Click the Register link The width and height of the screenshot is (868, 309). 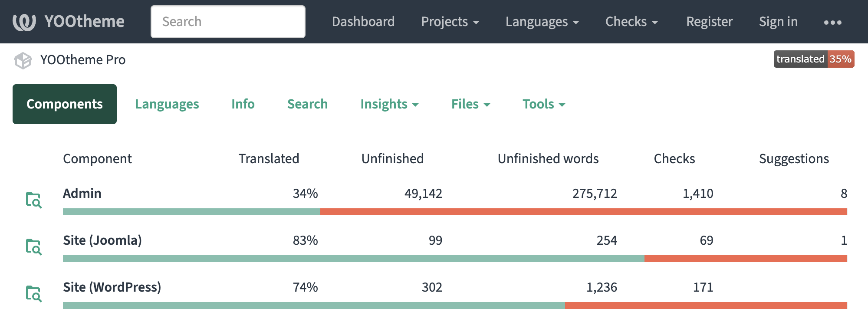709,22
